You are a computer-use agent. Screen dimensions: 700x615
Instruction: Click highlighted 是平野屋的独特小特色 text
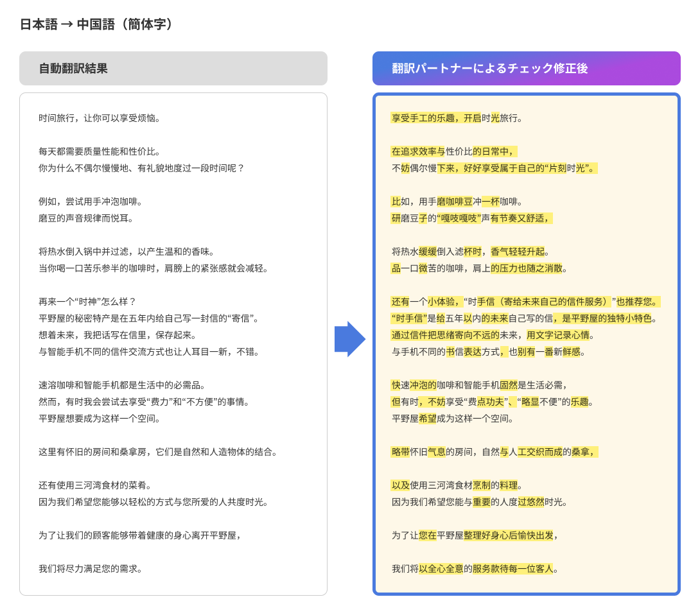606,318
